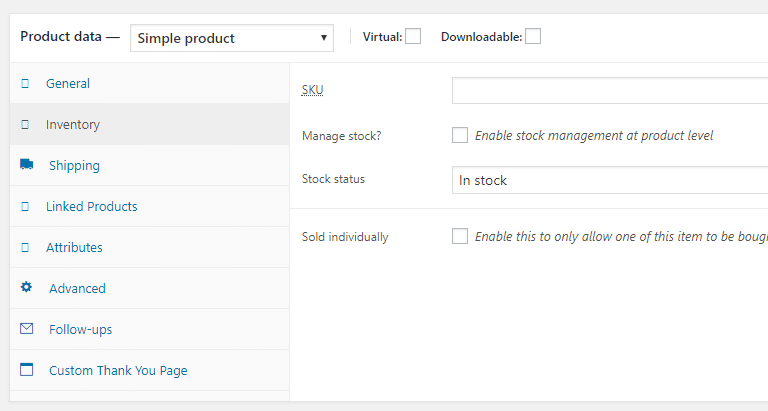Click the icon beside General tab
768x411 pixels.
click(x=25, y=84)
